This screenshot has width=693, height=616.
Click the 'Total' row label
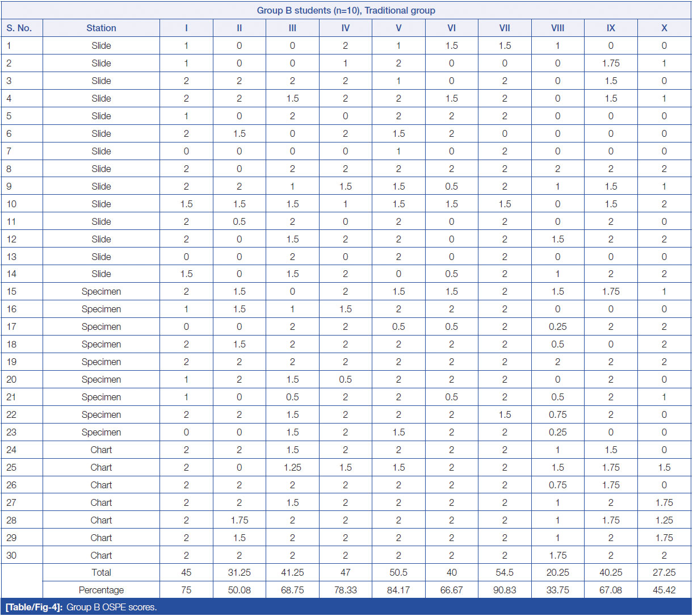[101, 572]
